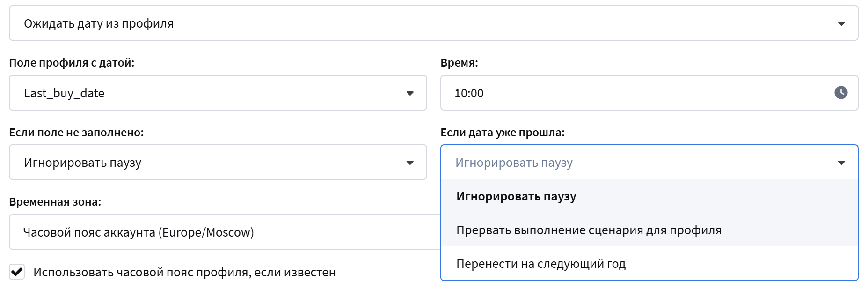
Task: Click the 'Поле профиля с датой:' label
Action: click(x=72, y=63)
